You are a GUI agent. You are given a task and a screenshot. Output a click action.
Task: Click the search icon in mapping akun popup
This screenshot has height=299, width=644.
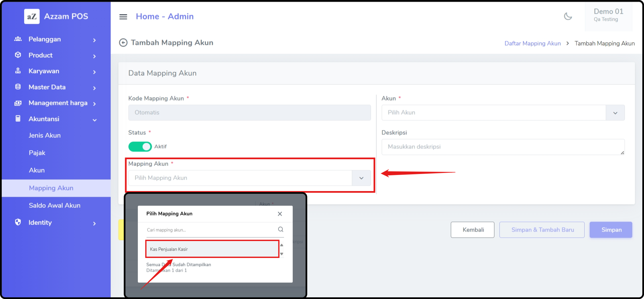pyautogui.click(x=281, y=229)
